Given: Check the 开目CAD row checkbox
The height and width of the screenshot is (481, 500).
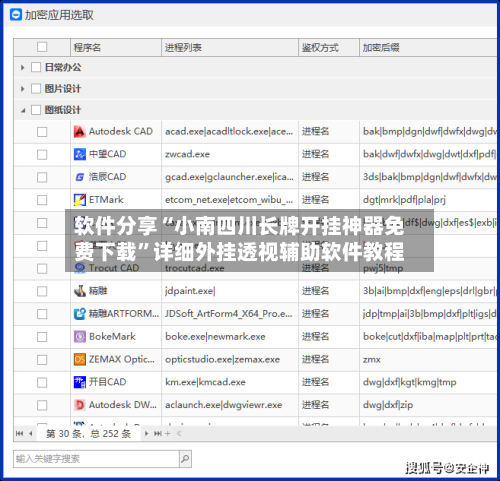Looking at the screenshot, I should pyautogui.click(x=42, y=382).
